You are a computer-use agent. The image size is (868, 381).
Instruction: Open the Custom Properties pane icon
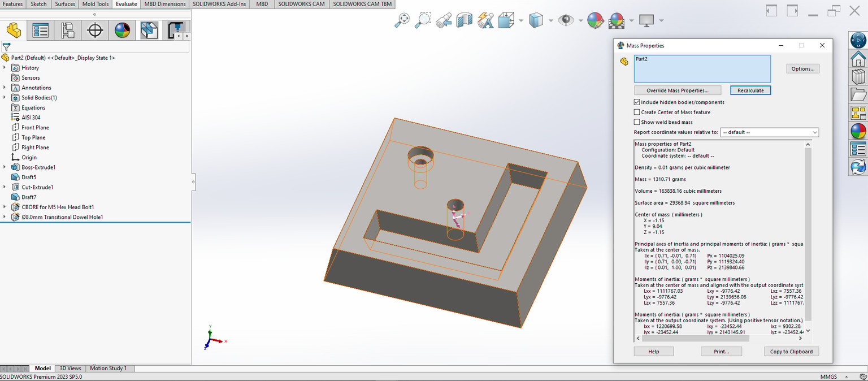858,149
